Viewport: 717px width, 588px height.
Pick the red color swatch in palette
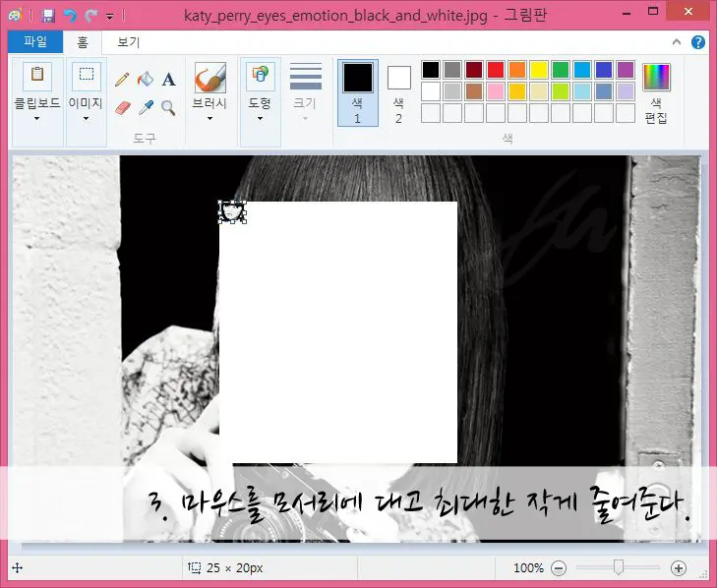pyautogui.click(x=496, y=70)
